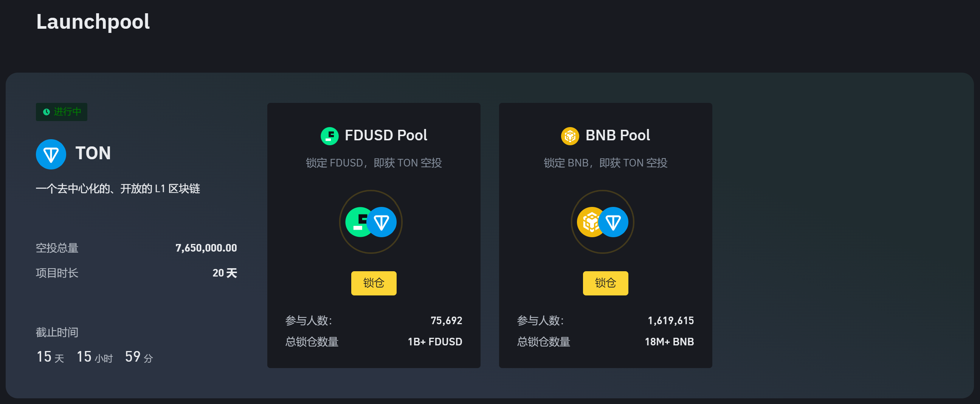
Task: Click the TON project name
Action: pos(93,154)
